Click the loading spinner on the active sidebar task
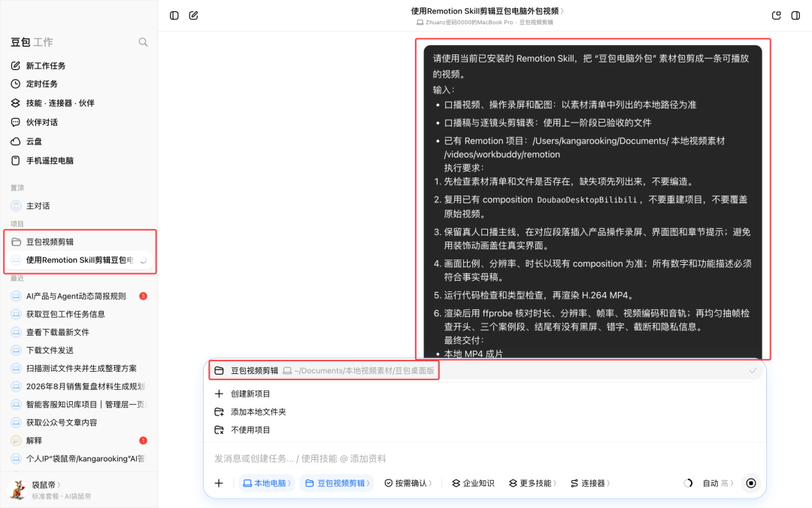 (143, 260)
